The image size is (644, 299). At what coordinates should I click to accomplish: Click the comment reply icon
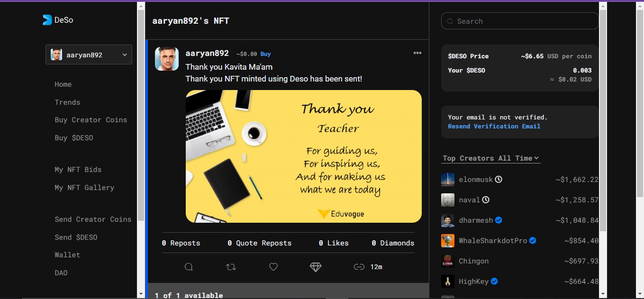(x=189, y=267)
